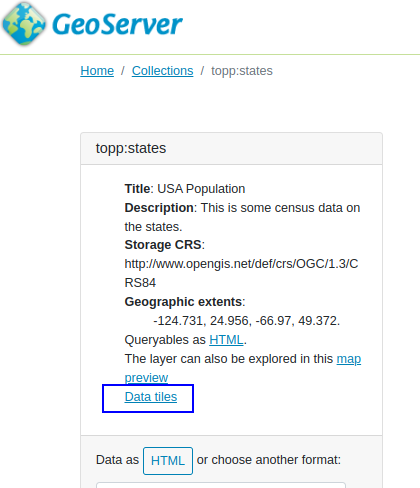Click the bold 'Geographic extents' label
The height and width of the screenshot is (488, 420).
[183, 302]
